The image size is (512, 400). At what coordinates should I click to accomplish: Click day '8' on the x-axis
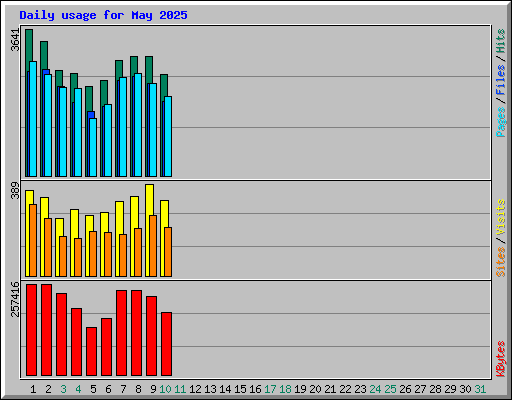(x=138, y=389)
